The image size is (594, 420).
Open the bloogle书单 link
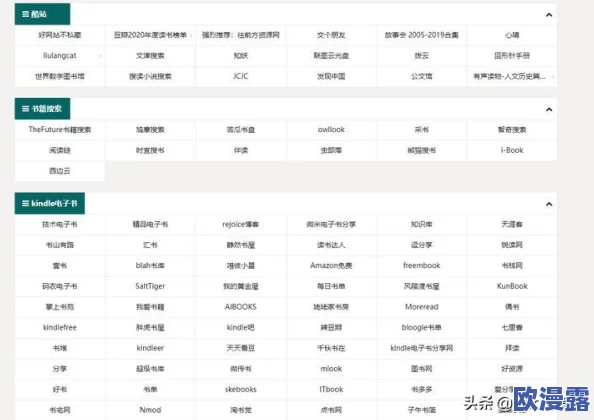422,327
